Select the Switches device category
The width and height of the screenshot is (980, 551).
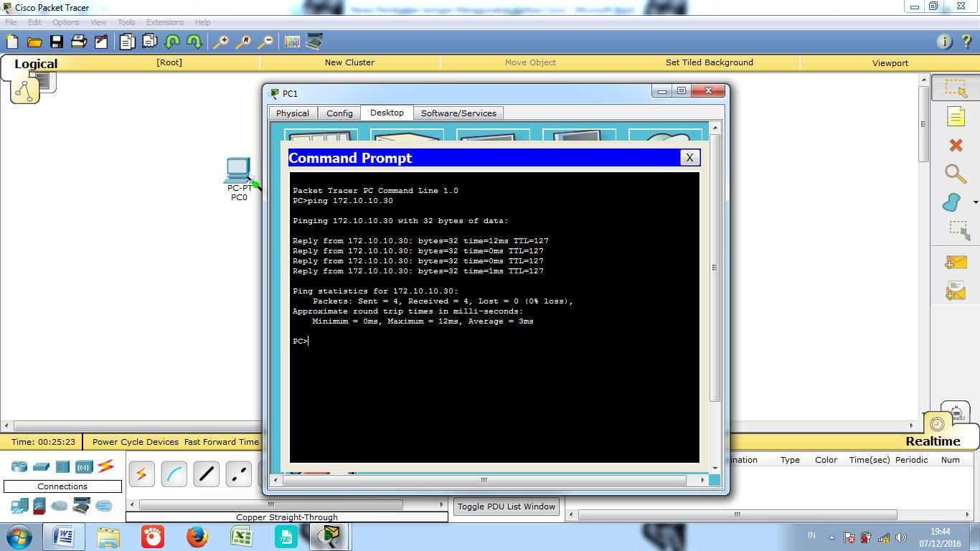coord(41,467)
